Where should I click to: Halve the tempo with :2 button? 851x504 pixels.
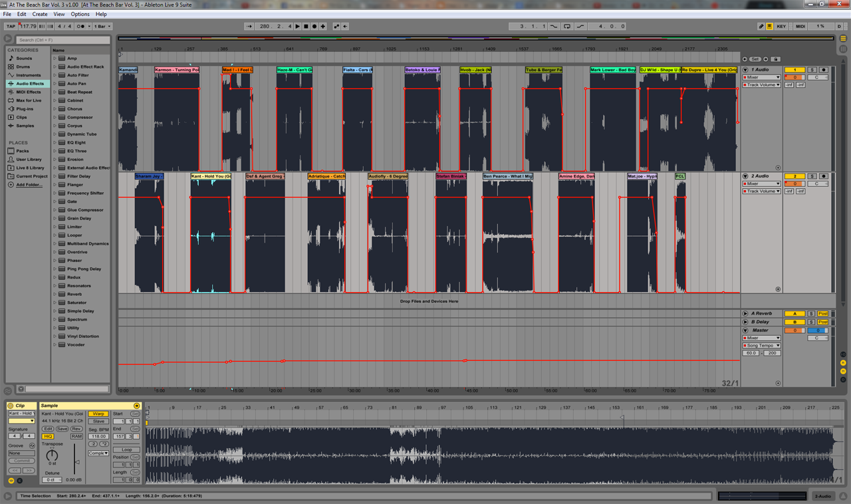point(93,444)
